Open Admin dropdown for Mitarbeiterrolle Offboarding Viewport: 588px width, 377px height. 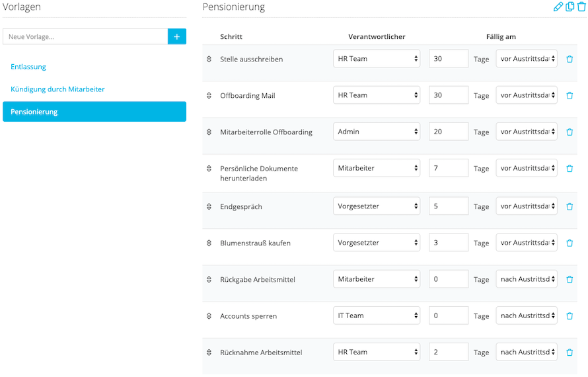click(x=377, y=132)
